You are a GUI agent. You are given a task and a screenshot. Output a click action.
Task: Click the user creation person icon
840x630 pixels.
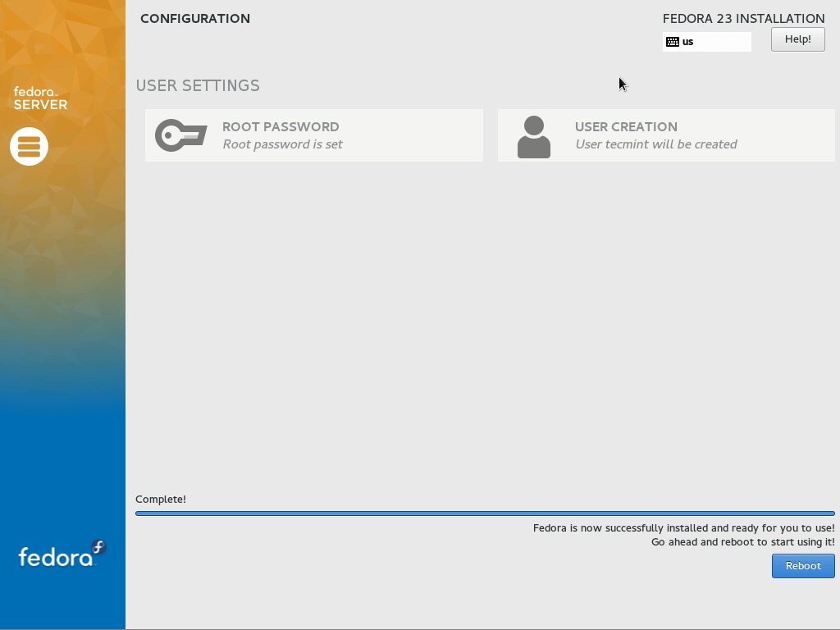tap(533, 136)
